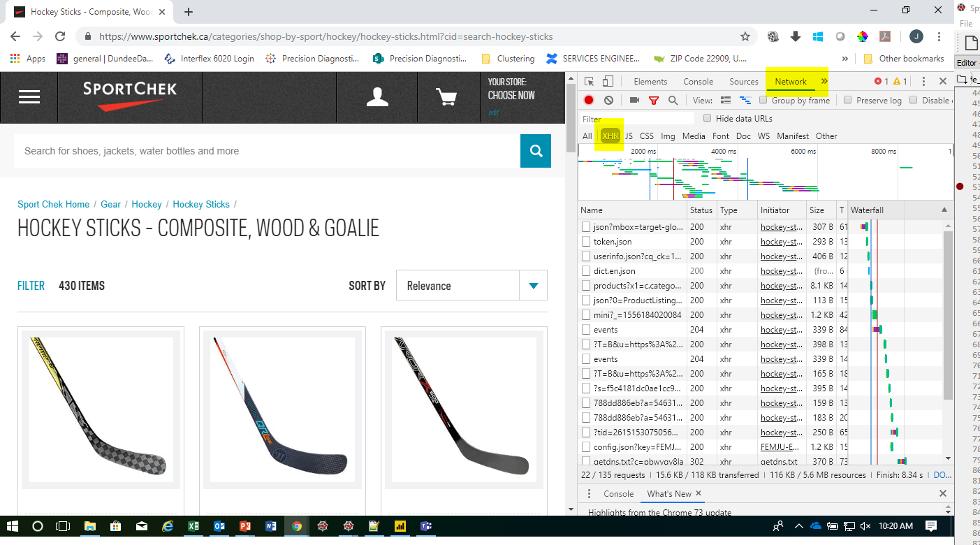The height and width of the screenshot is (545, 980).
Task: Sort requests using the Waterfall column arrow
Action: coord(944,210)
